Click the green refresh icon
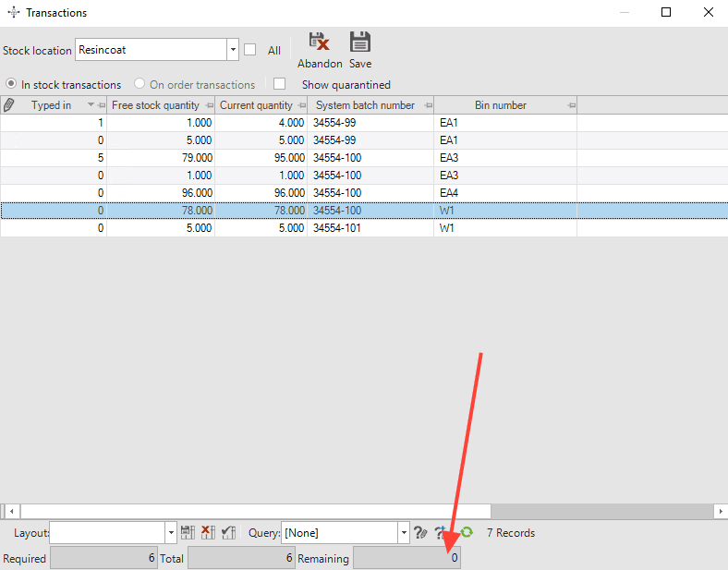The image size is (728, 570). [x=467, y=532]
